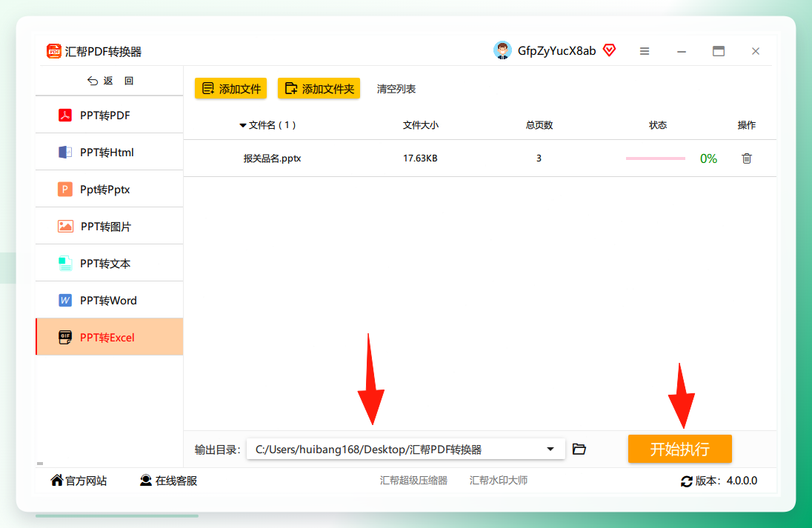Open the browse folder icon
This screenshot has height=528, width=812.
click(579, 449)
